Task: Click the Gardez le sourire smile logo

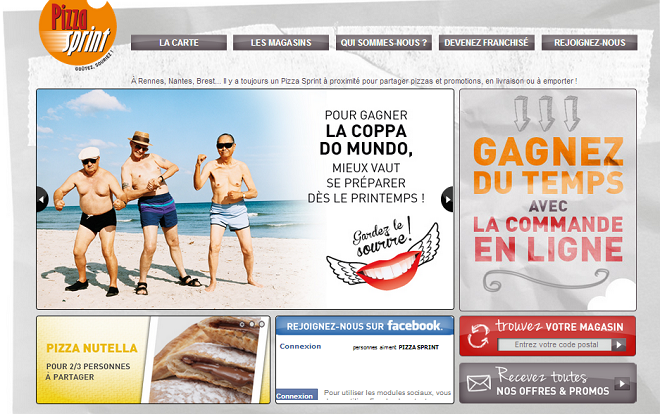Action: tap(383, 255)
